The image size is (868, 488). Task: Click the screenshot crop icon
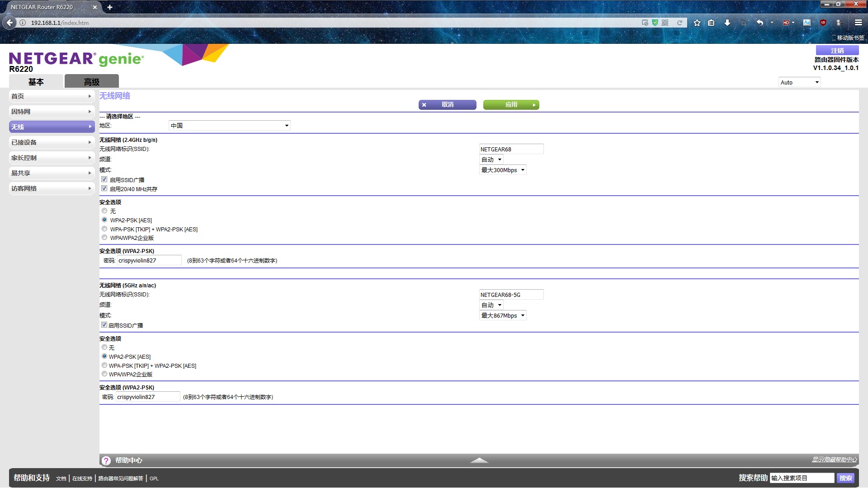[744, 23]
